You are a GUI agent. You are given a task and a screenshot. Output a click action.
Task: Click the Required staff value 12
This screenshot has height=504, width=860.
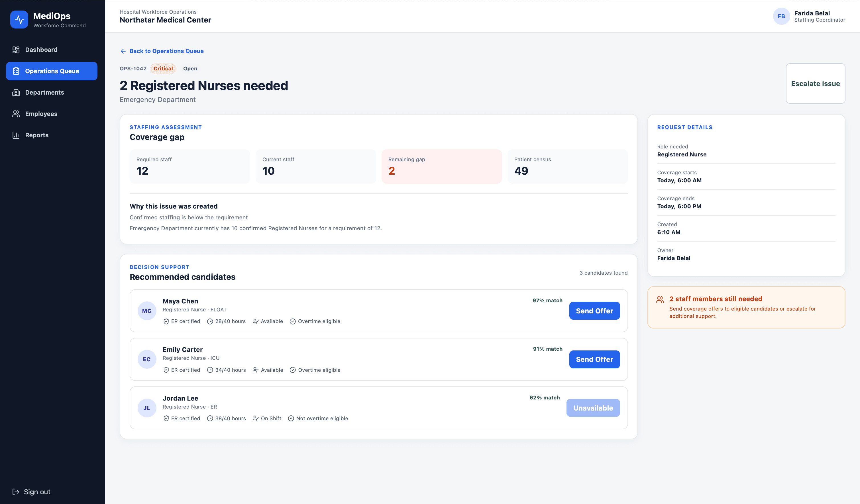142,171
